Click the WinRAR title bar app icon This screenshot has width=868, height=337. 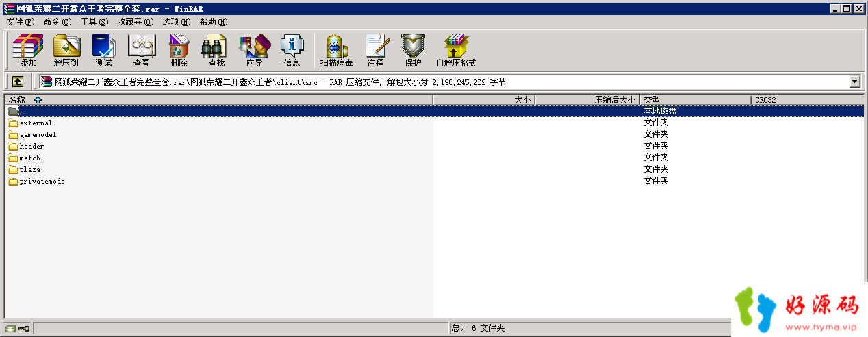click(x=8, y=9)
